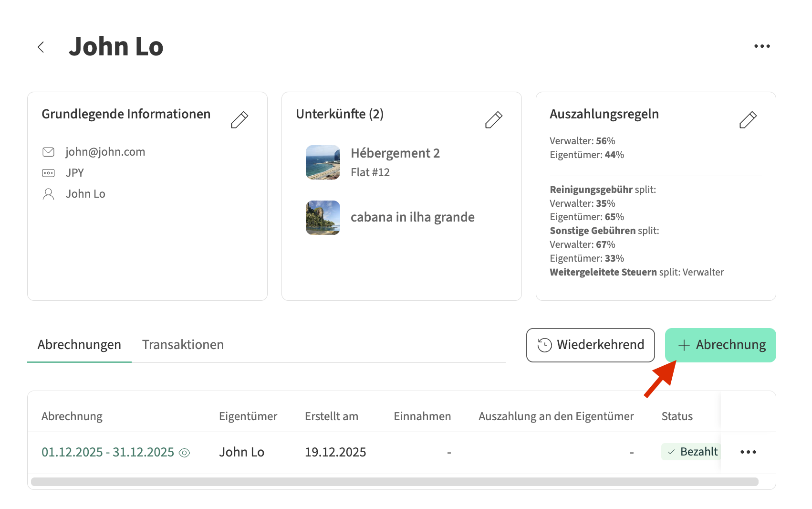Open the Hébergement 2 thumbnail image
Viewport: 812px width, 509px height.
pos(323,162)
